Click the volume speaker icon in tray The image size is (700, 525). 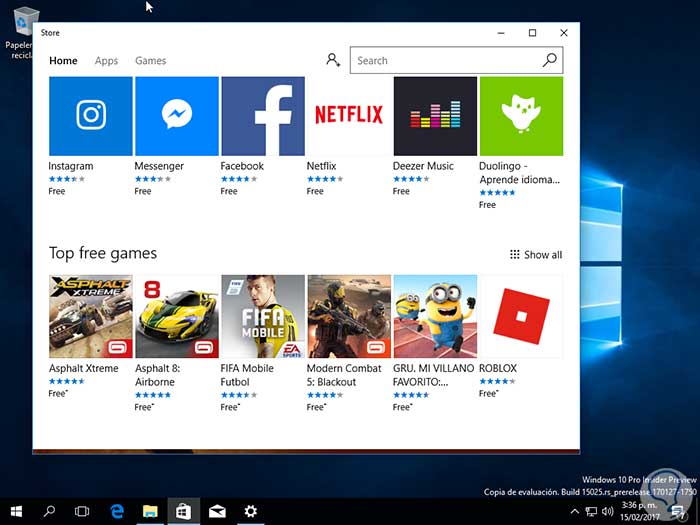click(608, 512)
